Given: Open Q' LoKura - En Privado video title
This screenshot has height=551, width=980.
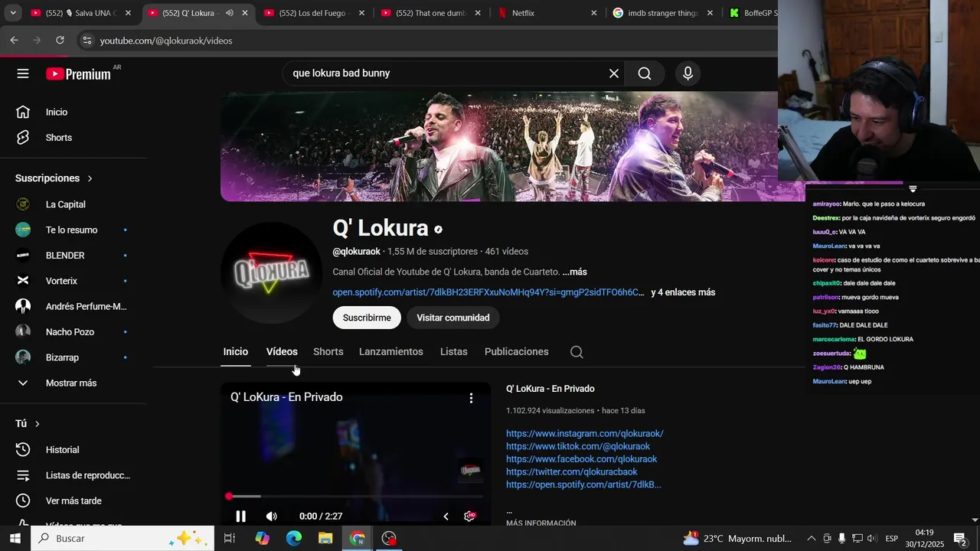Looking at the screenshot, I should (x=550, y=389).
